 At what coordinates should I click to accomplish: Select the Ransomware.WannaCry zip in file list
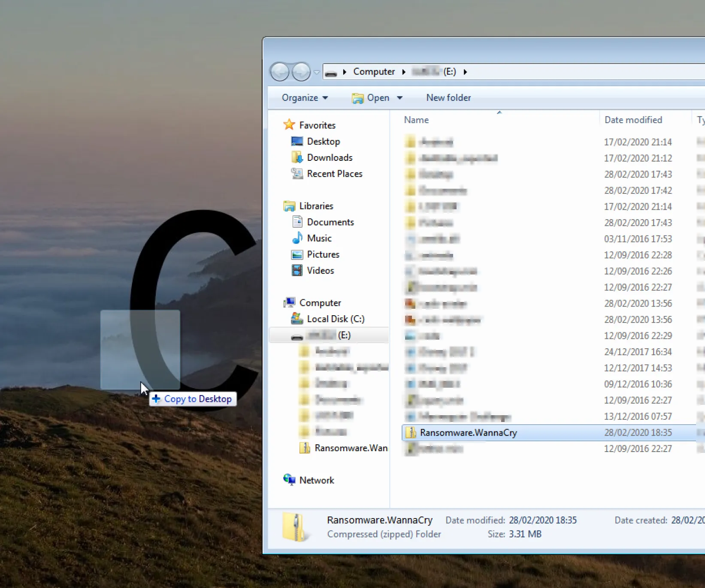[x=468, y=433]
